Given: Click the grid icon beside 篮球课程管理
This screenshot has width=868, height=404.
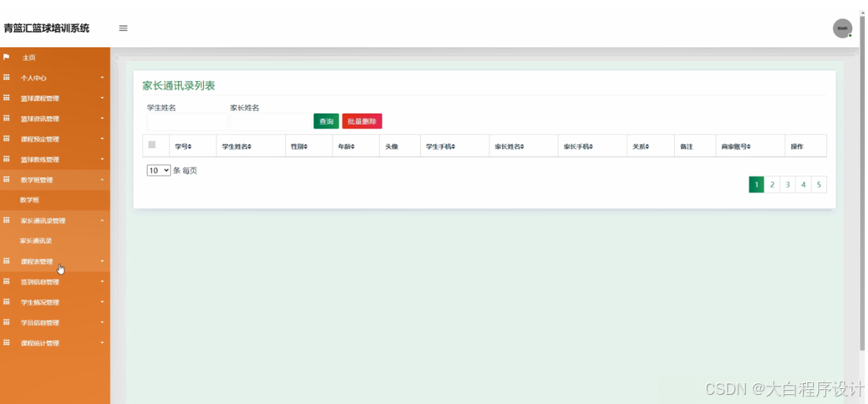Looking at the screenshot, I should (x=7, y=98).
